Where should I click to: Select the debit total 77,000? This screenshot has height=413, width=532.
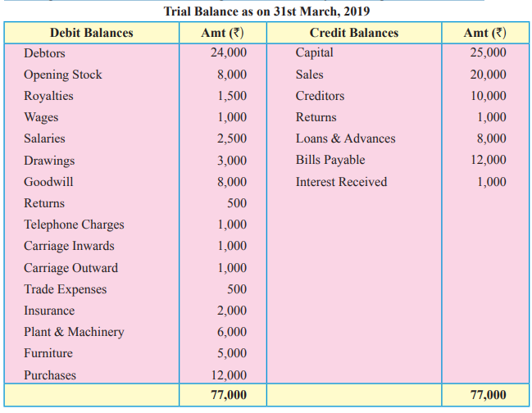[x=229, y=395]
